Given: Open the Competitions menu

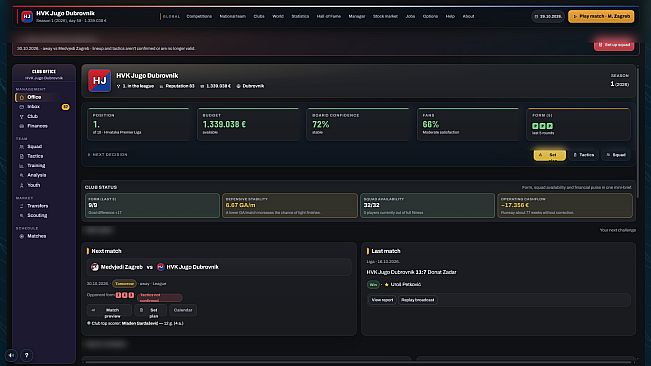Looking at the screenshot, I should pos(199,16).
